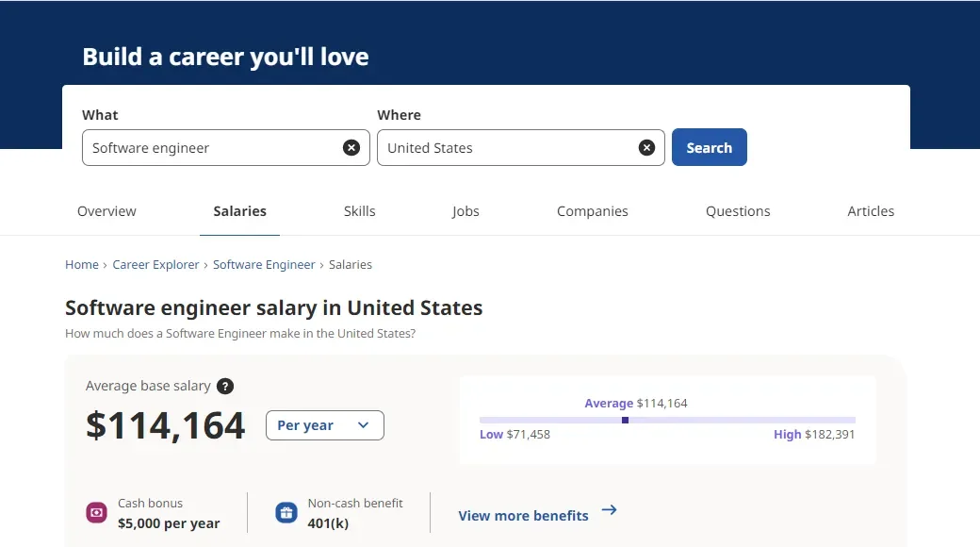This screenshot has height=547, width=980.
Task: Open the Skills tab
Action: [359, 211]
